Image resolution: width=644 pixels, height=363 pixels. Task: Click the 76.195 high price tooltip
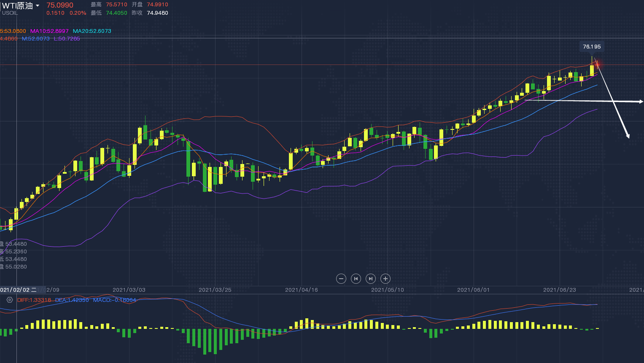[x=591, y=47]
